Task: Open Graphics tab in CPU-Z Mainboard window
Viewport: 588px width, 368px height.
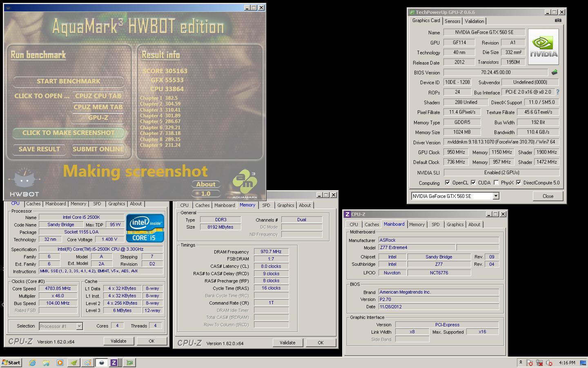Action: (x=455, y=224)
